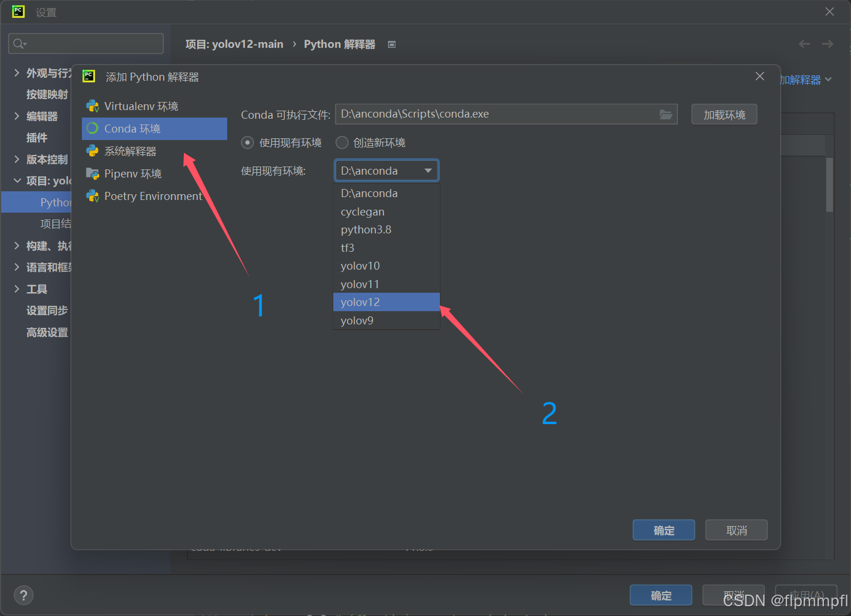The width and height of the screenshot is (851, 616).
Task: Select Poetry Environment in the sidebar
Action: click(155, 196)
